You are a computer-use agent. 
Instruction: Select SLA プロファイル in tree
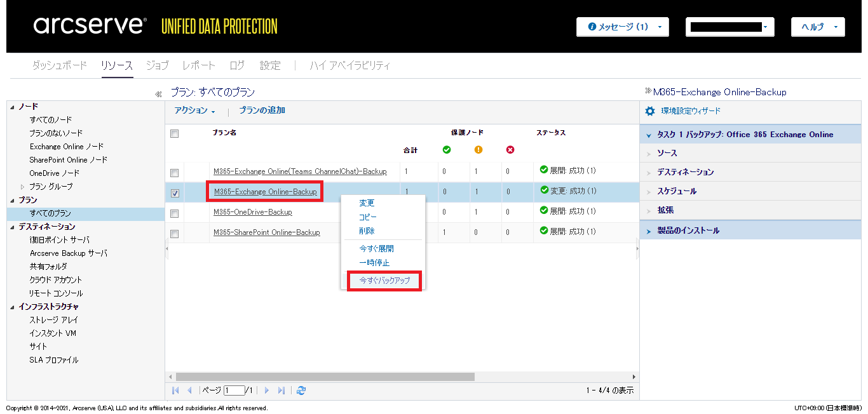click(54, 360)
